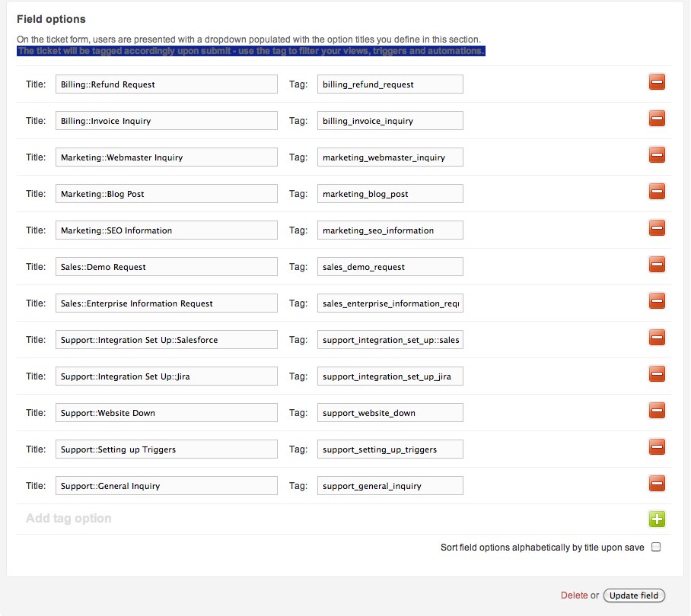Edit the marketing_blog_post tag input
Image resolution: width=691 pixels, height=616 pixels.
[x=390, y=194]
